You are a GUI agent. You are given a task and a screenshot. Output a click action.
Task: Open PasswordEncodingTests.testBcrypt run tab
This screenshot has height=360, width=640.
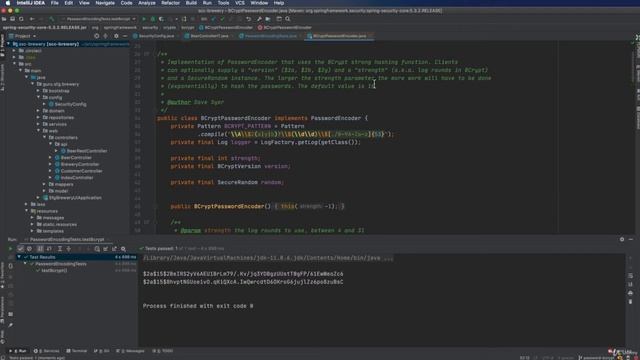(x=66, y=240)
